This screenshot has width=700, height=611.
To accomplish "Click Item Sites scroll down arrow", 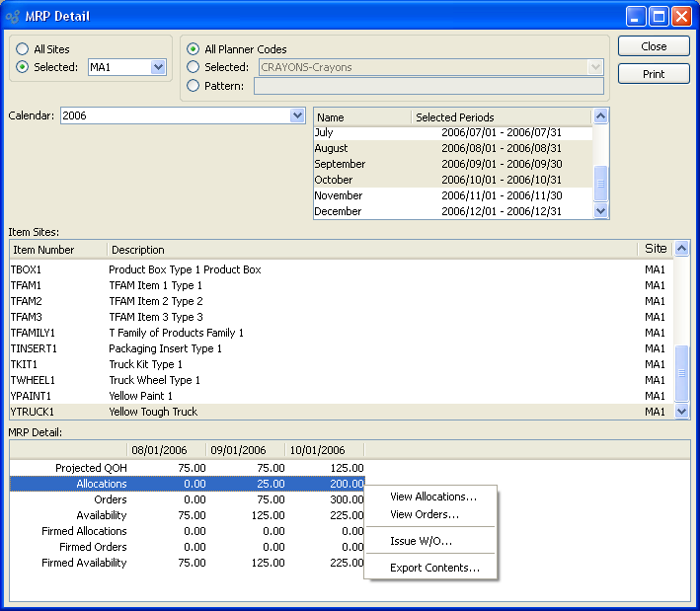I will 681,411.
